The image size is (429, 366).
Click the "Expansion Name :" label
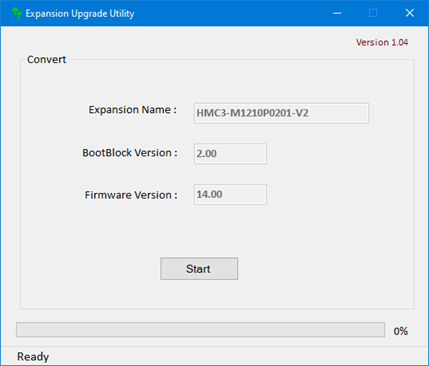132,110
